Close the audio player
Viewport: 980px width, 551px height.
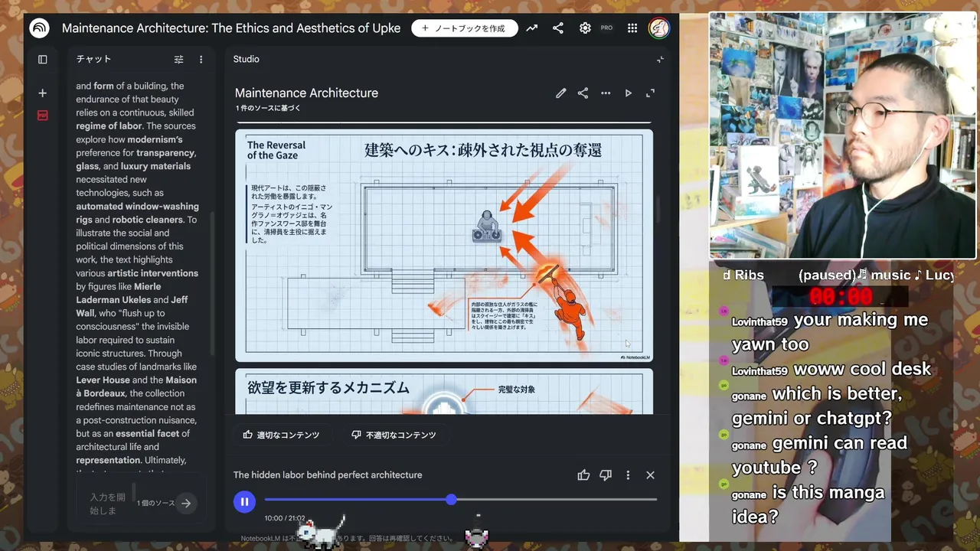click(x=651, y=475)
